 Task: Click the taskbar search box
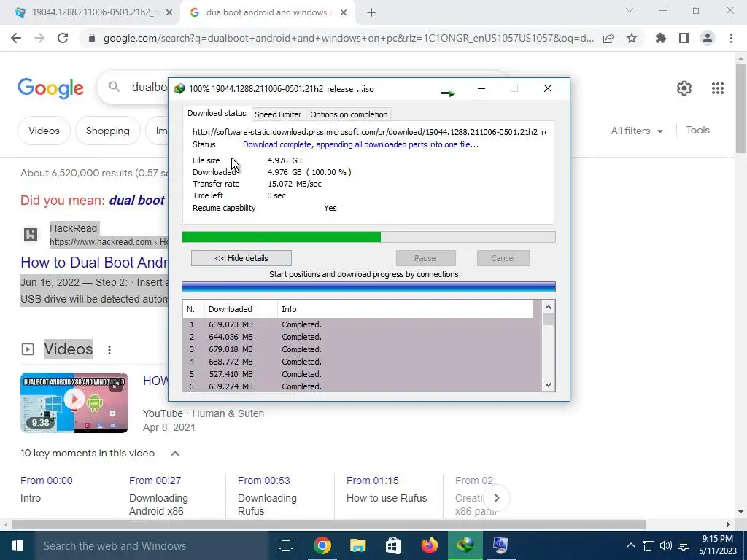pos(152,545)
